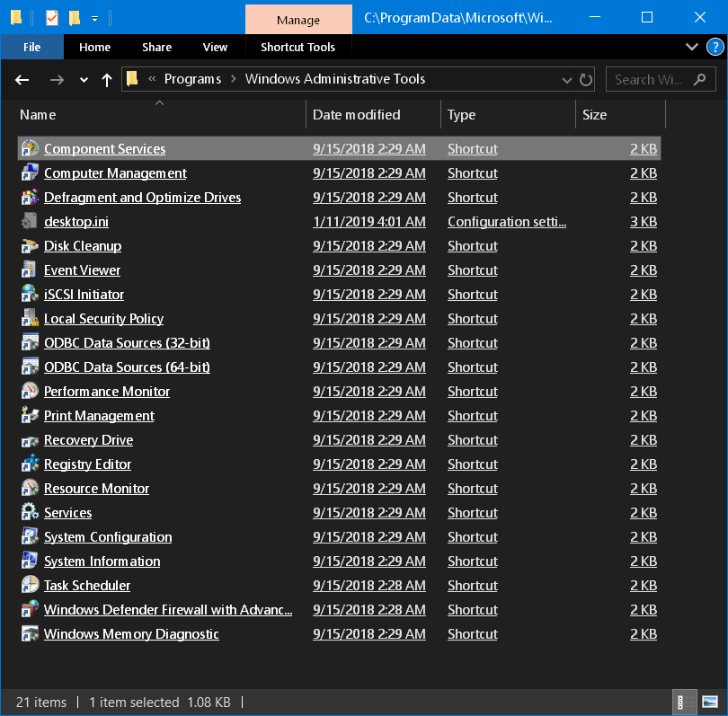
Task: Select the Disk Cleanup name
Action: [x=83, y=246]
